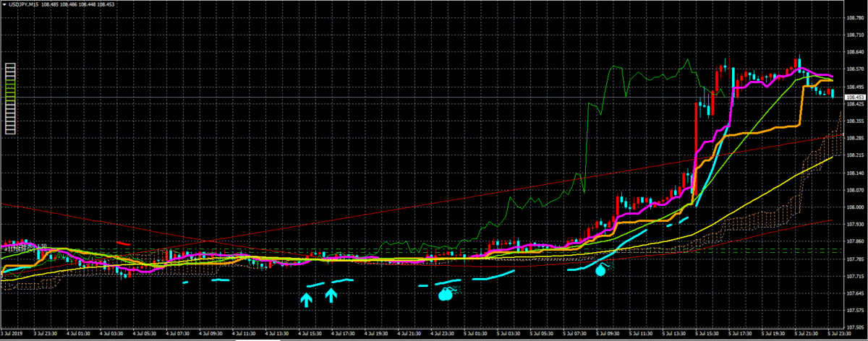This screenshot has width=868, height=341.
Task: Click the USDJPY,M15 chart title text
Action: click(24, 4)
